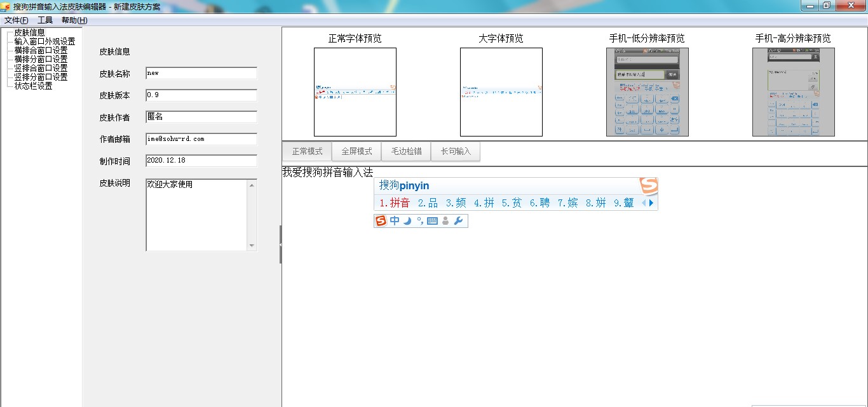Open the 工具 menu
The height and width of the screenshot is (407, 868).
point(45,20)
